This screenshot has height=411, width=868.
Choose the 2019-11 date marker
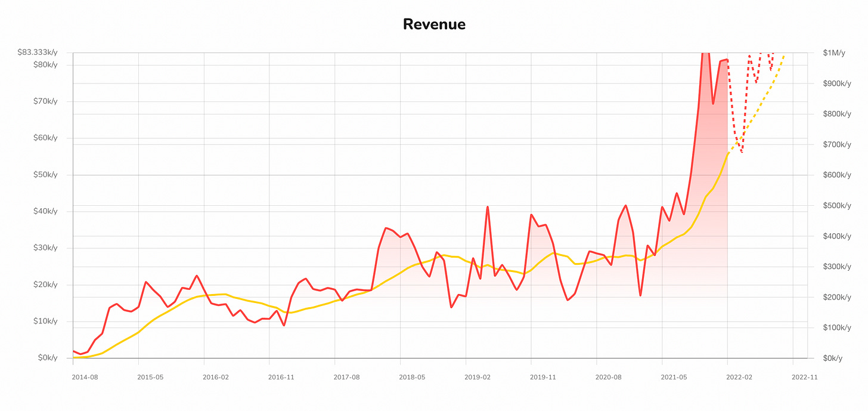542,377
